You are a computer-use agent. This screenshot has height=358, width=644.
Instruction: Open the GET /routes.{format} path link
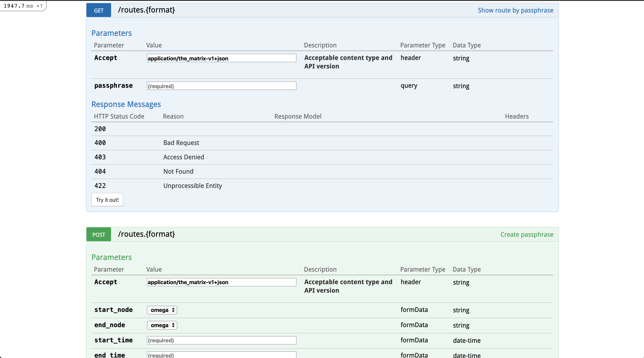(x=146, y=10)
